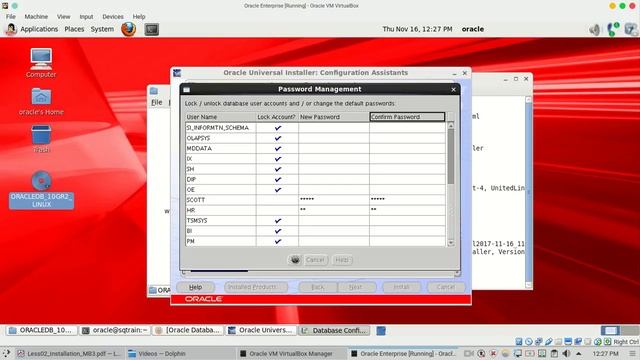Open the host application launcher icon

point(6,353)
